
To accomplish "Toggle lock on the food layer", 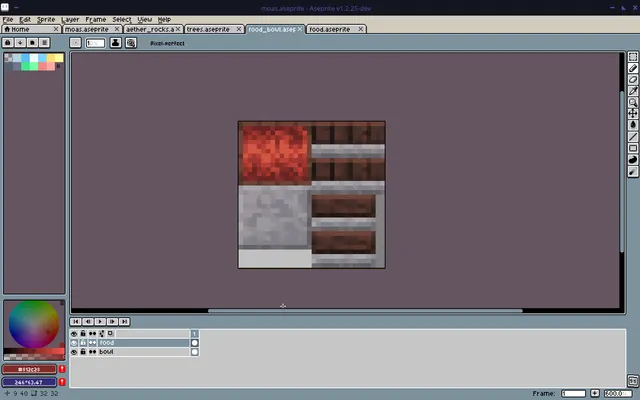I will pos(83,342).
